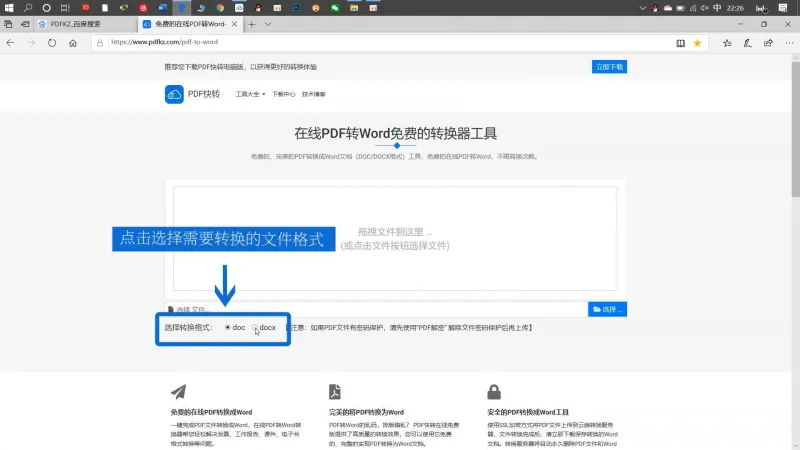800x450 pixels.
Task: Open OneDrive cloud tray icon
Action: click(668, 8)
